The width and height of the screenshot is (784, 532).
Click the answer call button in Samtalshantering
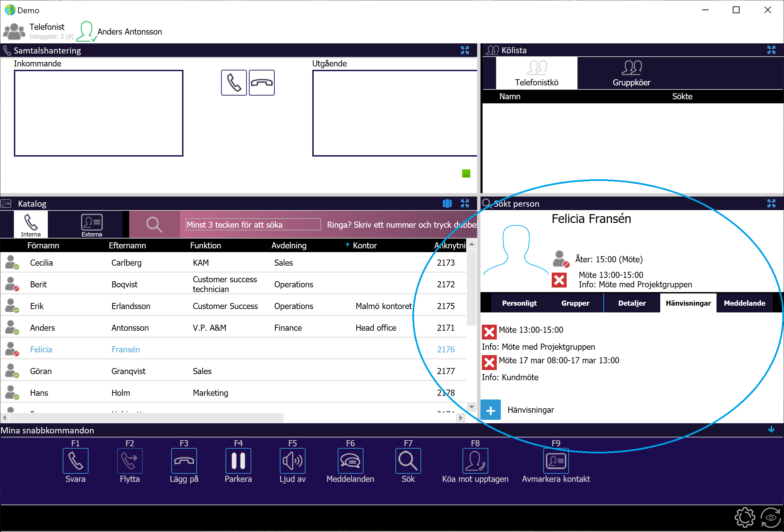(x=234, y=83)
